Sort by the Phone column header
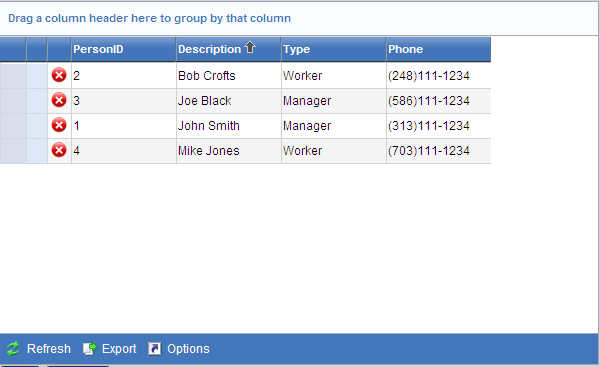This screenshot has width=600, height=367. [439, 49]
